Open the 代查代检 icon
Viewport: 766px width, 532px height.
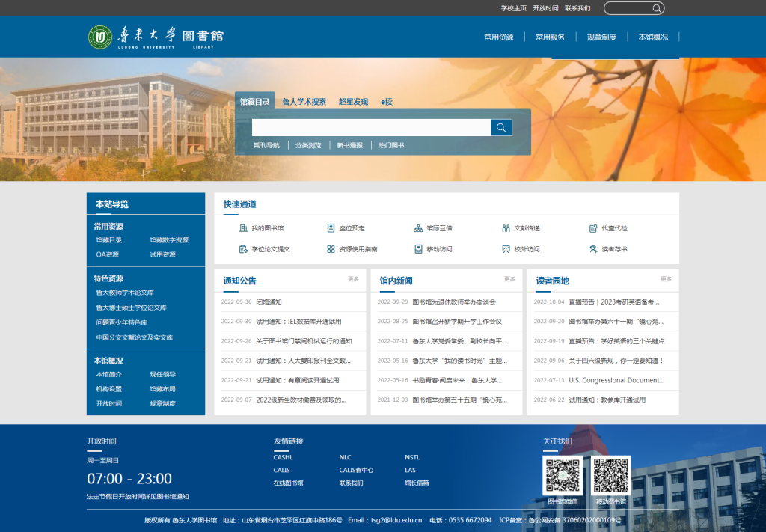pos(594,228)
